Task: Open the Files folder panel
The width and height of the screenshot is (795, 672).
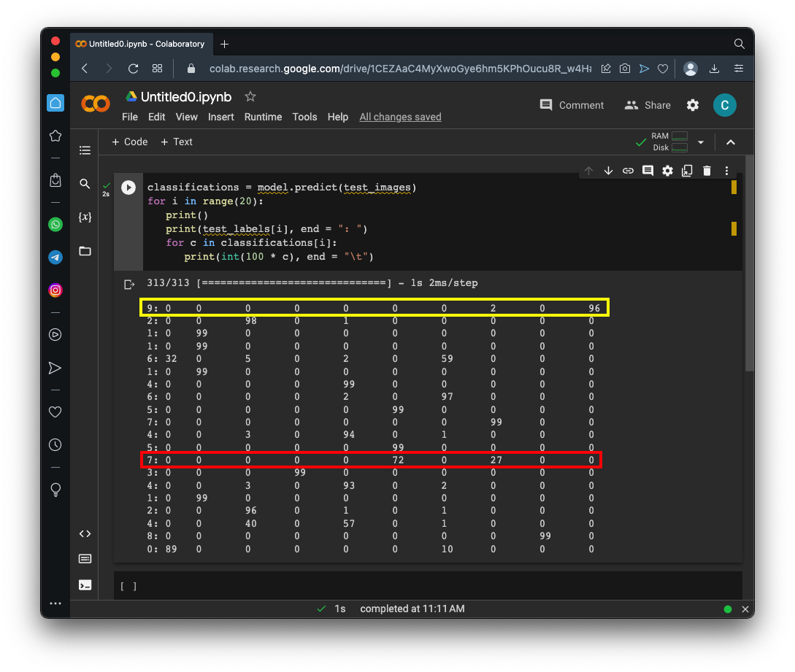Action: click(85, 251)
